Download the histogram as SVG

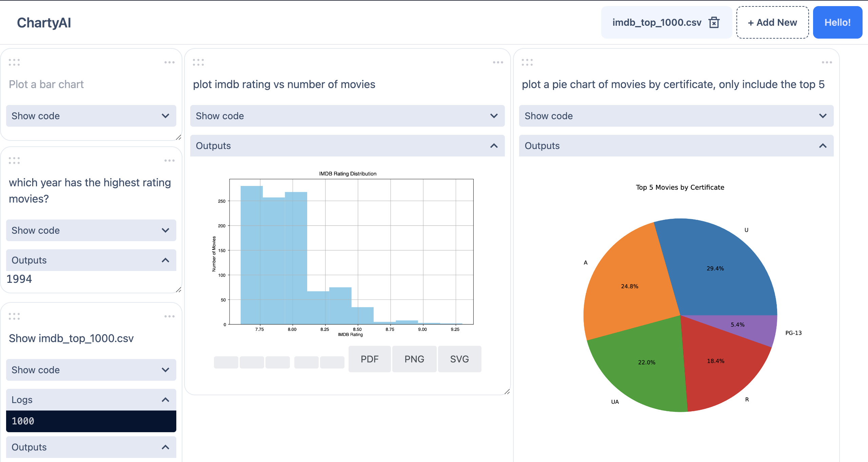[459, 359]
